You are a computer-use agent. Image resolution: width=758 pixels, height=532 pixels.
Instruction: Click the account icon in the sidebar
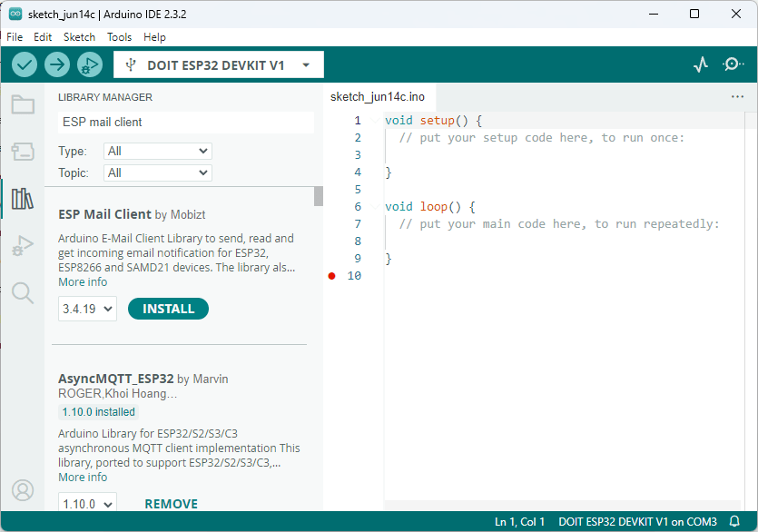click(x=23, y=490)
